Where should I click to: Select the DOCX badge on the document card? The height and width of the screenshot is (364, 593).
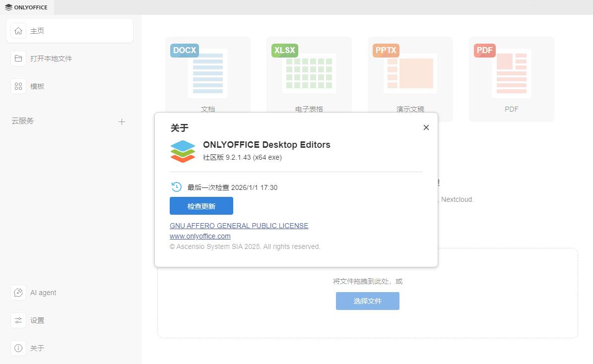click(x=184, y=50)
